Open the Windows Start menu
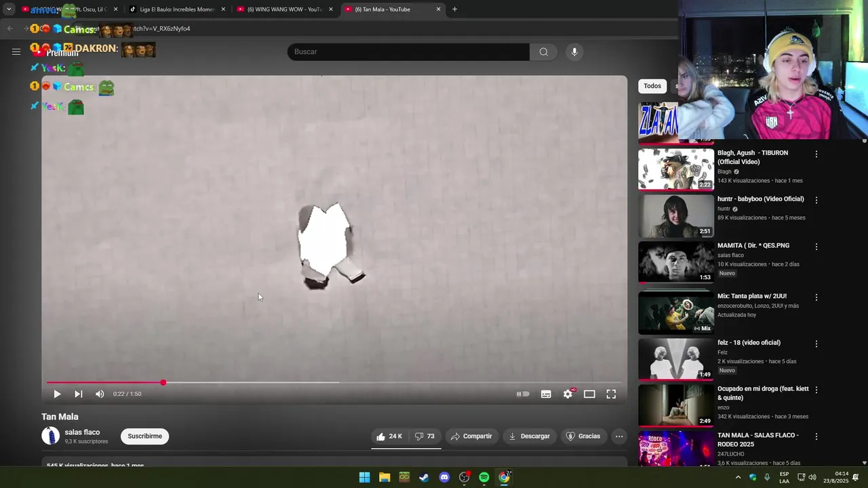The height and width of the screenshot is (488, 868). (x=364, y=477)
